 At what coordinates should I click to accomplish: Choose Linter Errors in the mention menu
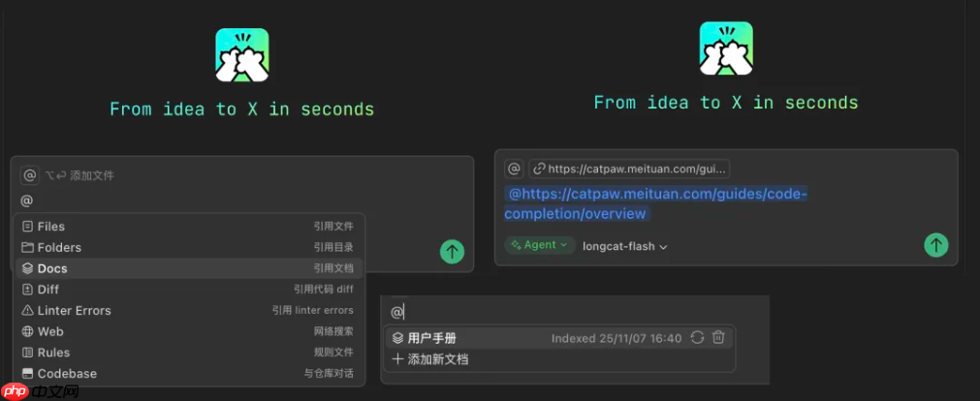[189, 310]
